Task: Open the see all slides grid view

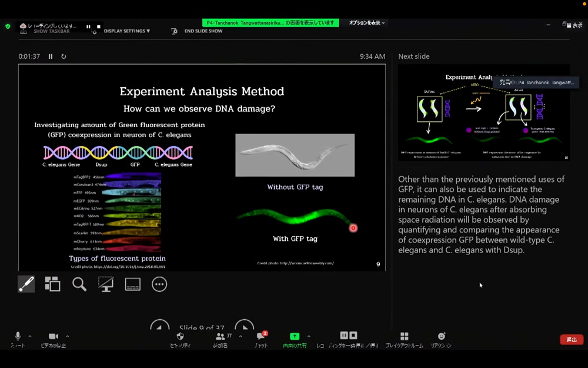Action: [52, 284]
